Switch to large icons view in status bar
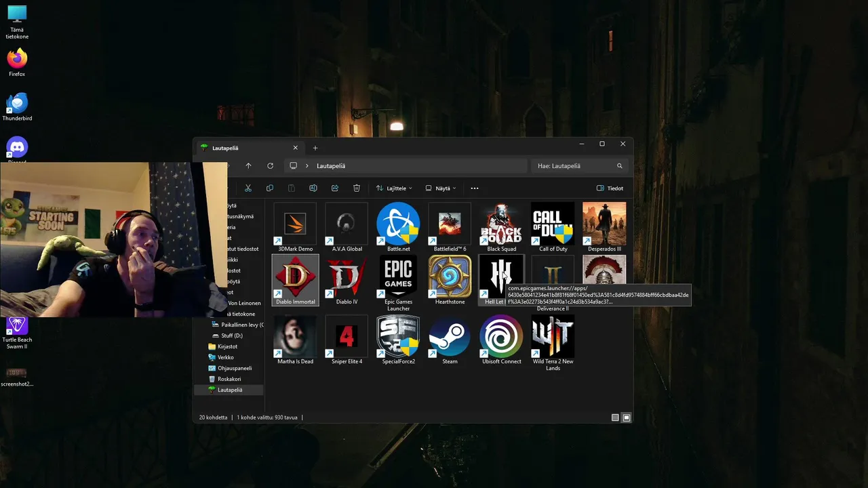The height and width of the screenshot is (488, 868). point(627,418)
